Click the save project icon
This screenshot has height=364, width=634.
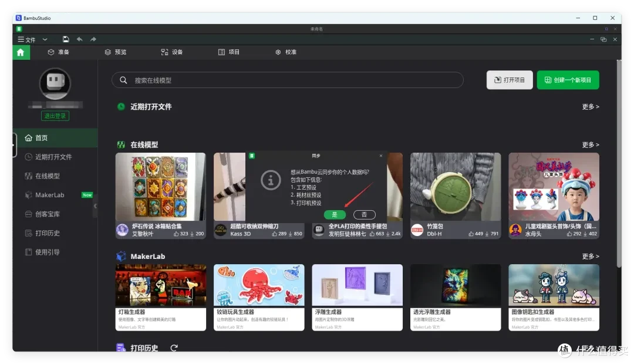click(66, 39)
